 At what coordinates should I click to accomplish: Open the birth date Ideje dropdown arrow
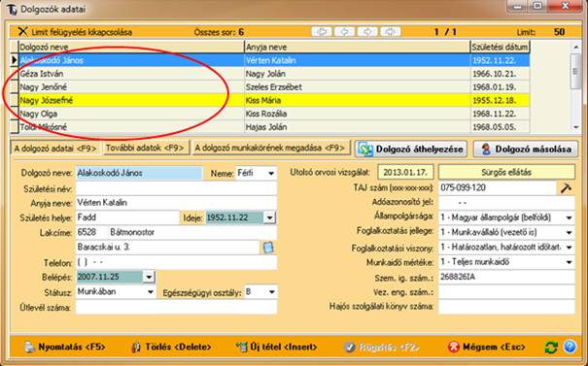coord(269,217)
